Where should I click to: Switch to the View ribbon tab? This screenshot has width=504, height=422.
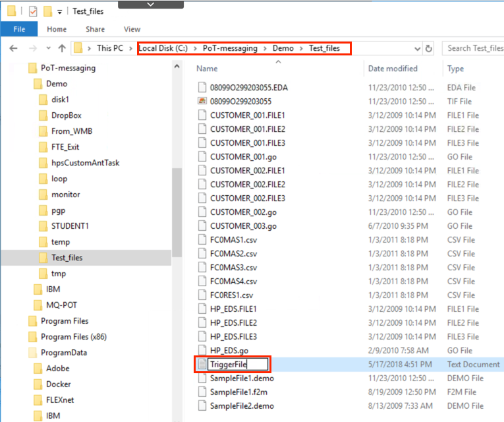pyautogui.click(x=132, y=29)
